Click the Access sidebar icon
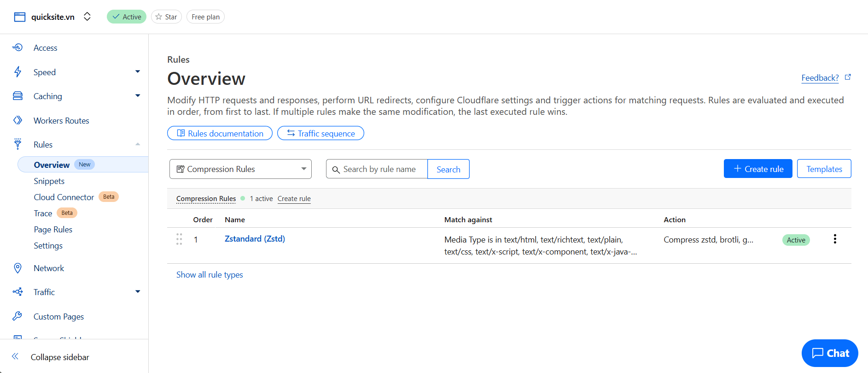This screenshot has height=373, width=868. click(x=17, y=47)
